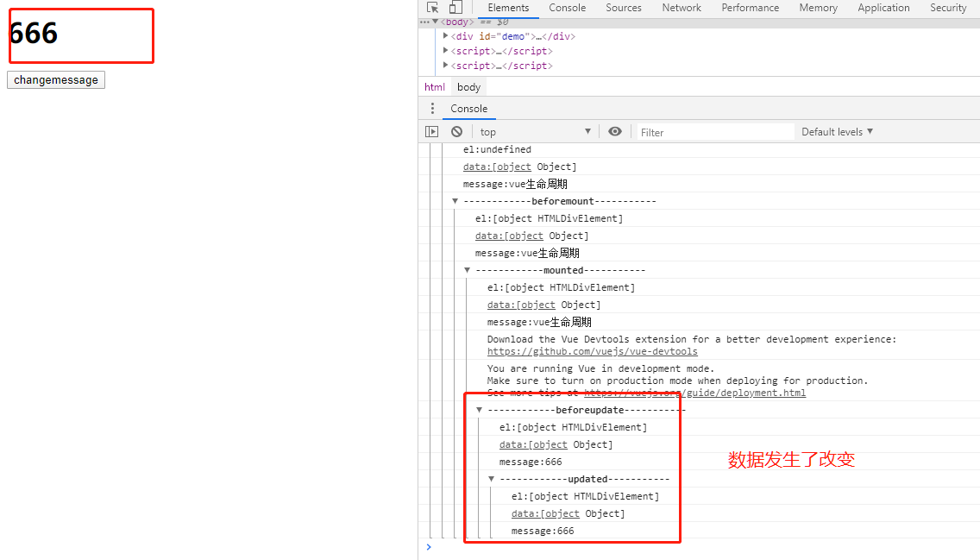The image size is (980, 560).
Task: Select the Console drawer tab
Action: click(x=468, y=109)
